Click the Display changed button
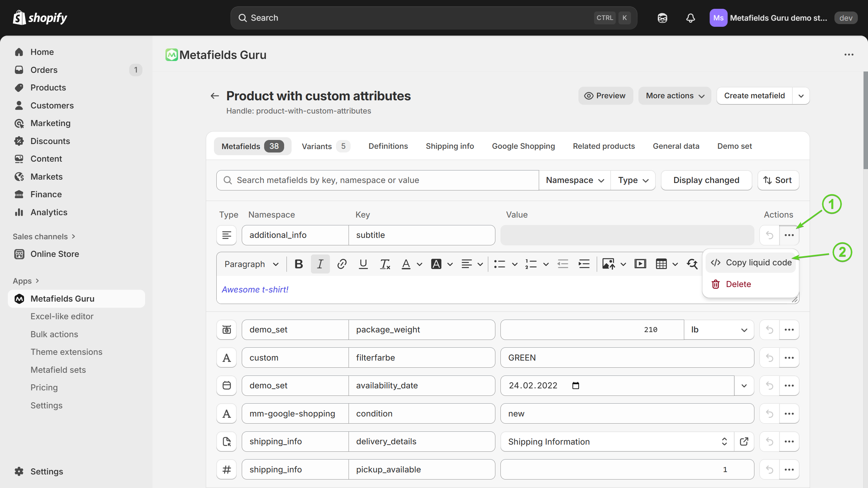 point(706,180)
